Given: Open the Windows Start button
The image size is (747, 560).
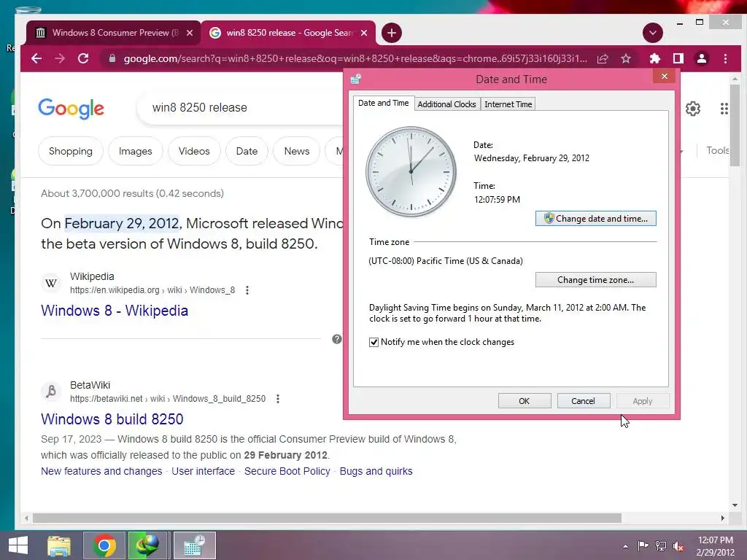Looking at the screenshot, I should (18, 545).
